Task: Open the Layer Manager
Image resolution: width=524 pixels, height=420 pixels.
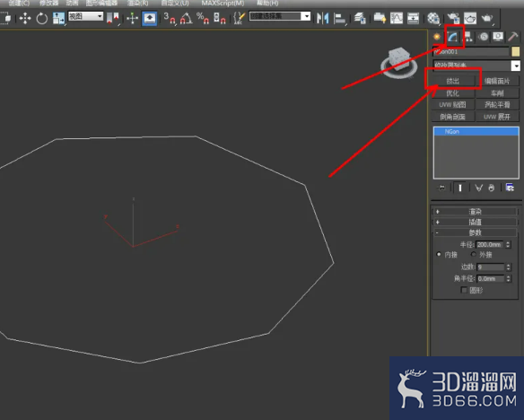Action: pos(360,18)
